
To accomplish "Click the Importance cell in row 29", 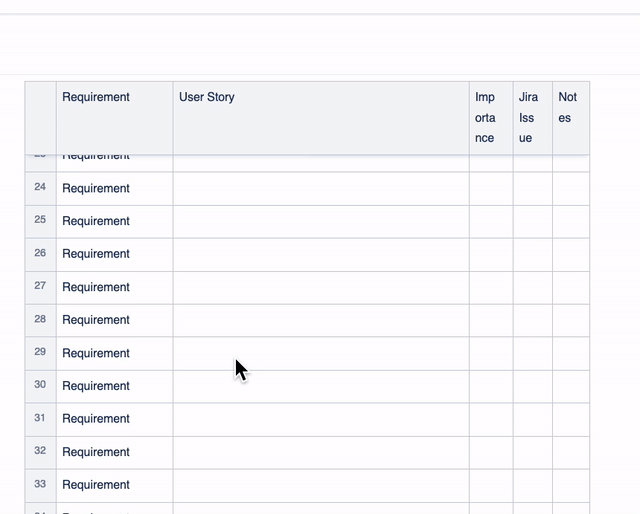I will point(491,354).
